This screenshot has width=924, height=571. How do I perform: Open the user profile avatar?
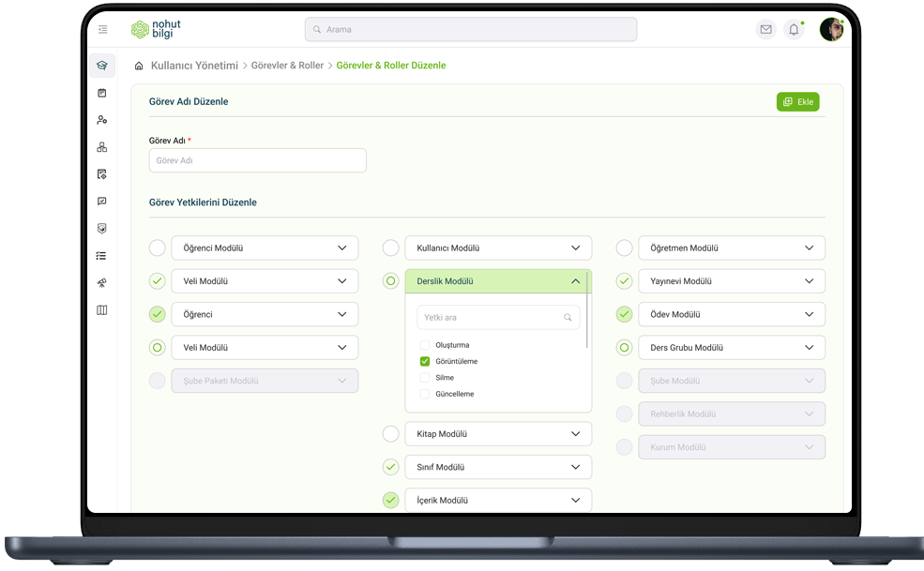831,30
